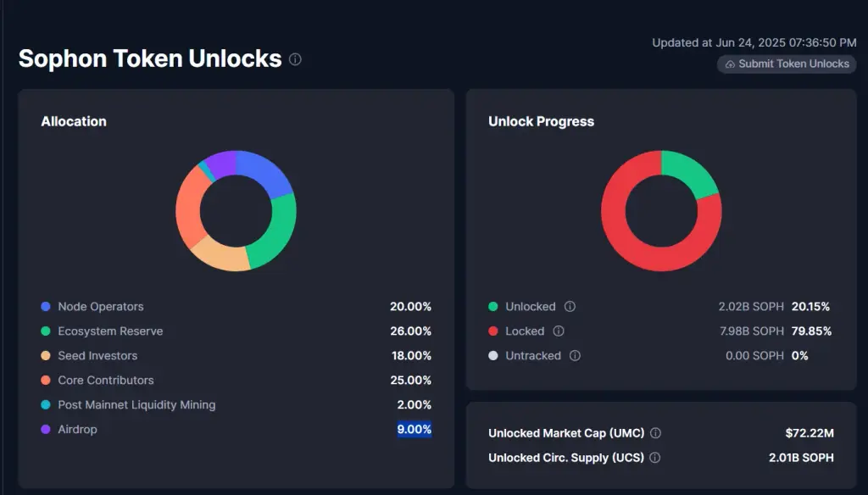This screenshot has width=868, height=495.
Task: Click the Untracked info icon
Action: coord(576,355)
